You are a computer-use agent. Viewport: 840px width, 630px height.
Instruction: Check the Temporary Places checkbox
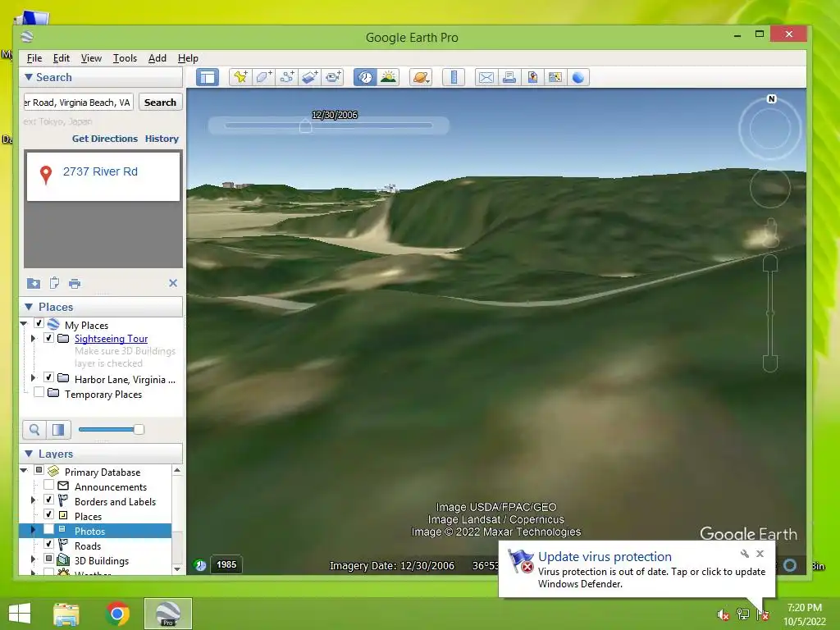pyautogui.click(x=39, y=392)
